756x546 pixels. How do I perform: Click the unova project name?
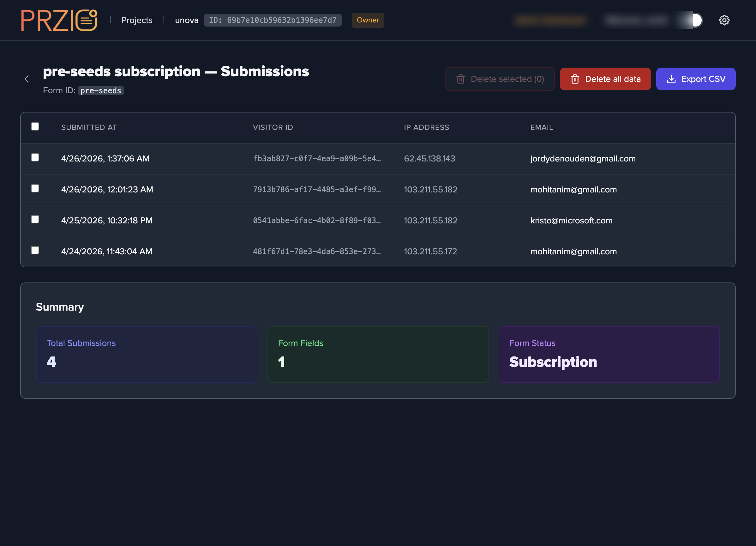click(187, 20)
